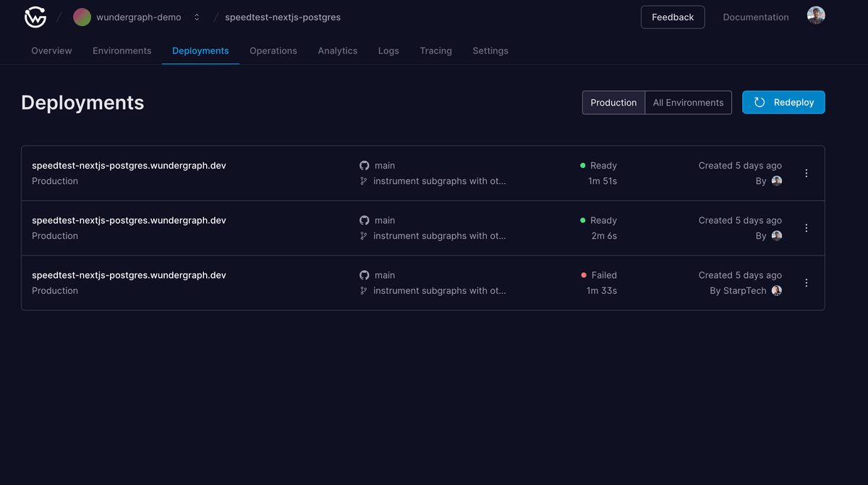
Task: Click the branch icon beside the first commit message
Action: click(x=364, y=181)
